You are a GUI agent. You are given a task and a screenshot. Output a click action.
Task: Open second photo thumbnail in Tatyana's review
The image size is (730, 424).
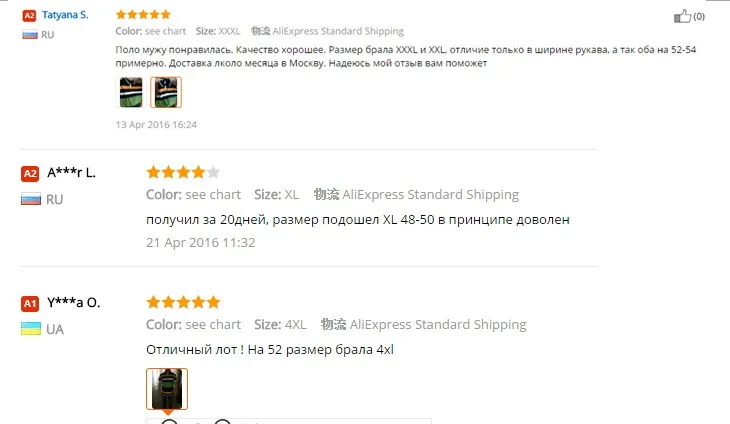(x=166, y=92)
